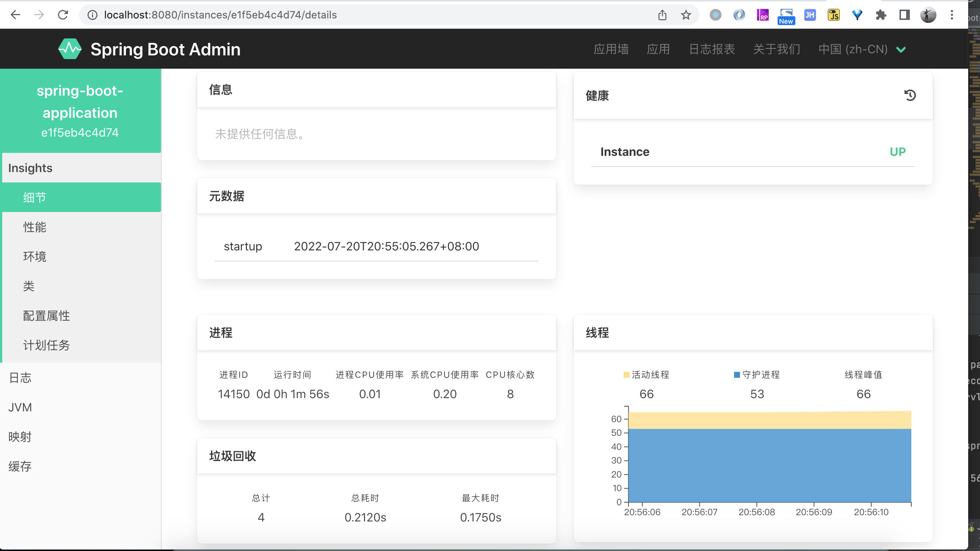Click the extension icon with New badge
980x551 pixels.
[x=786, y=17]
